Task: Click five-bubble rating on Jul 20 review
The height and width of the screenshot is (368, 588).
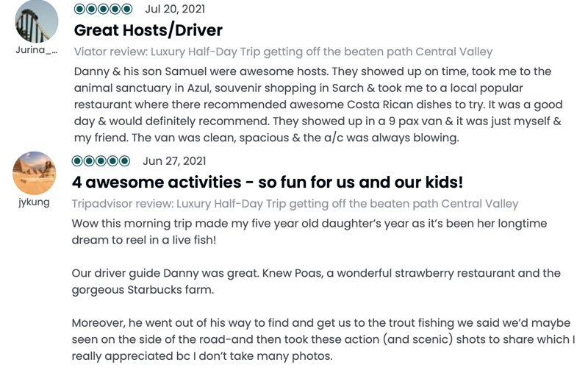Action: point(103,9)
